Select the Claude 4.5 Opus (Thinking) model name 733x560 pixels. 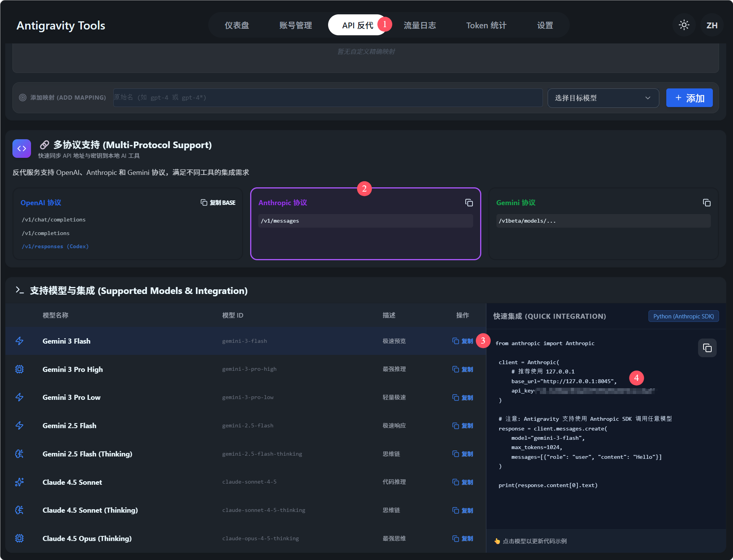(x=87, y=539)
